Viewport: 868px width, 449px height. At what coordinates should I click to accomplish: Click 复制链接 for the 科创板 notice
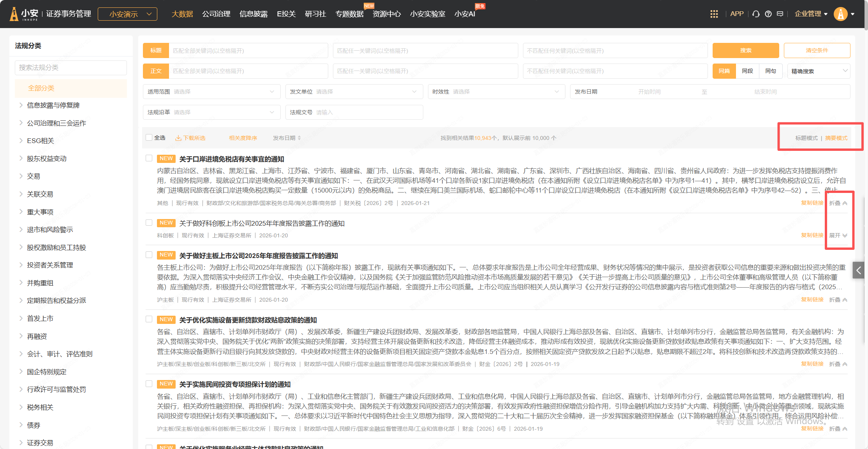812,235
